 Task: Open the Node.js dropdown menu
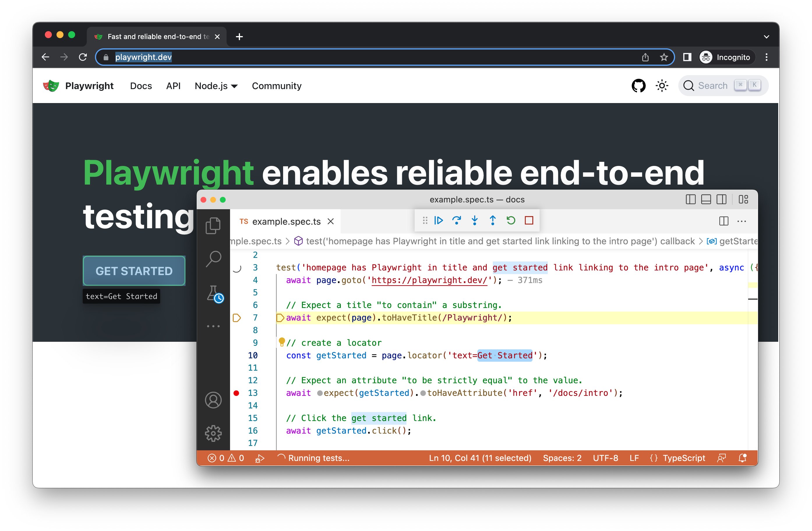(x=216, y=86)
